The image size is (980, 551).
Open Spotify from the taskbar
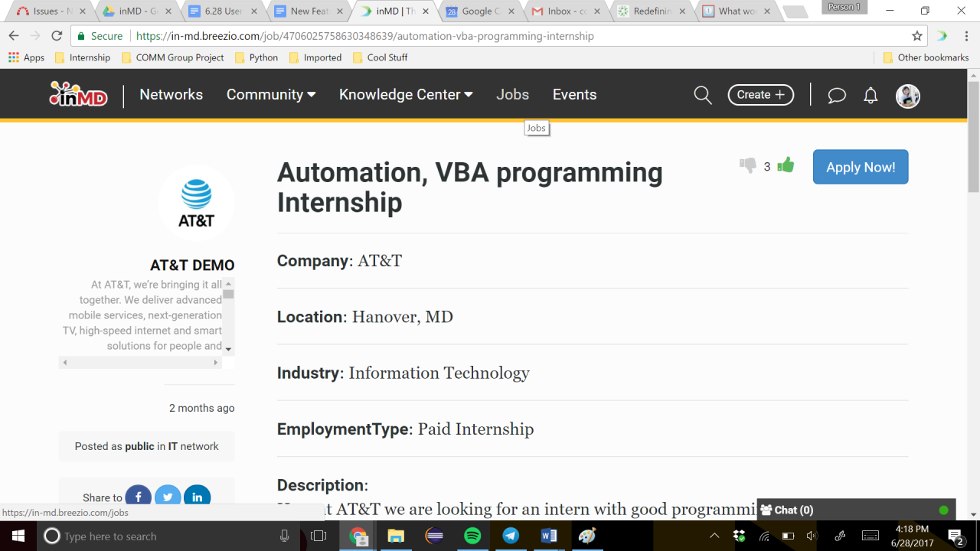472,536
